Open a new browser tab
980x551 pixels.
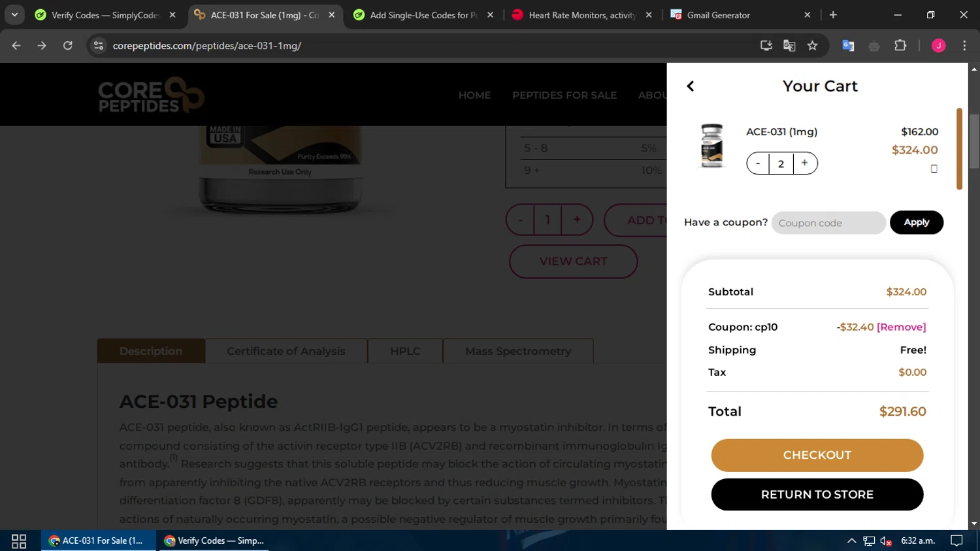[x=833, y=15]
